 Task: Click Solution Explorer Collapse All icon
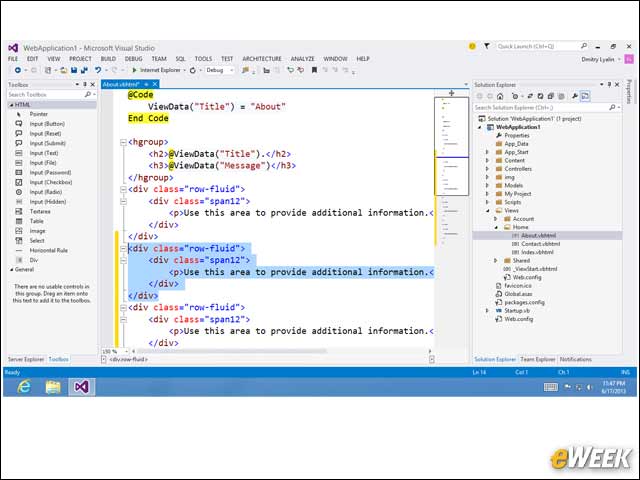coord(551,96)
